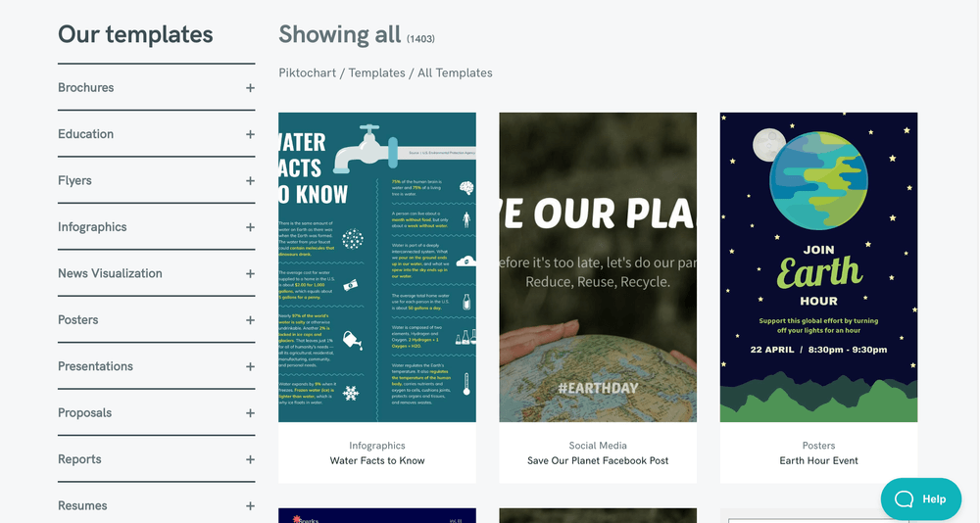Screen dimensions: 980x523
Task: Click the Our templates heading
Action: coord(135,34)
